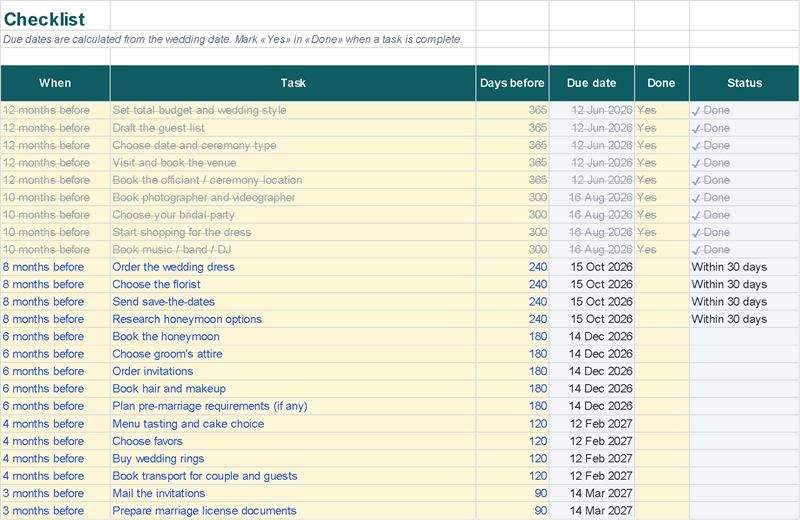Select Done status for Set total budget row
Image resolution: width=800 pixels, height=520 pixels.
(744, 110)
